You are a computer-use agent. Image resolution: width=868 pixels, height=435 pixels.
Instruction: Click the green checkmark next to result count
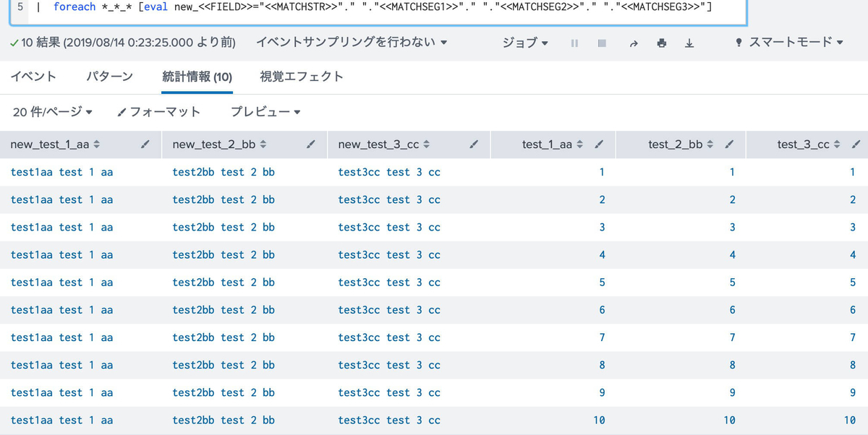pyautogui.click(x=16, y=43)
